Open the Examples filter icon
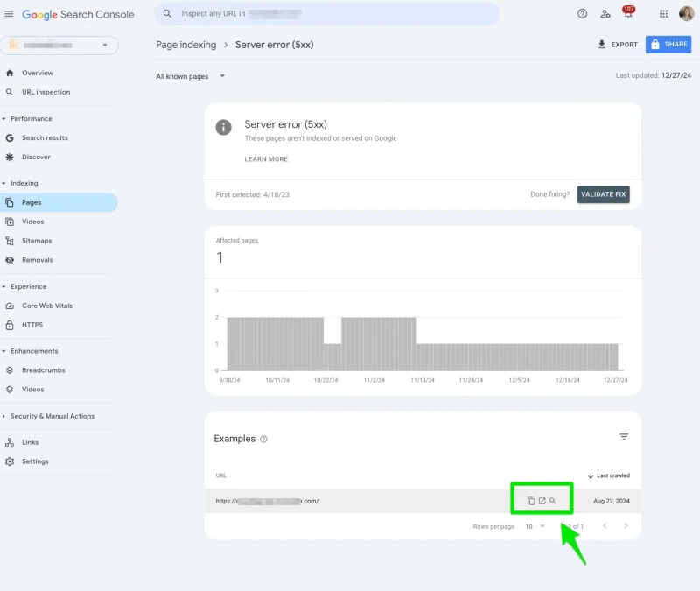Viewport: 700px width, 591px height. (624, 436)
